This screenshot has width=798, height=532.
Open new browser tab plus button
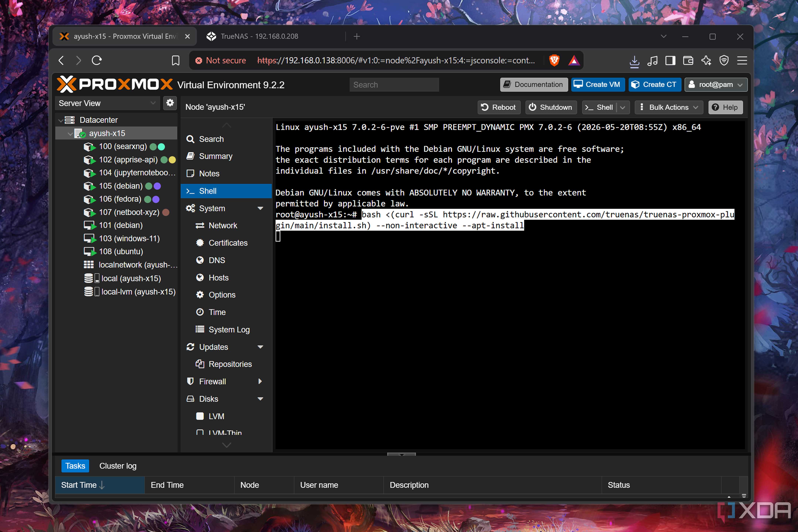tap(357, 36)
